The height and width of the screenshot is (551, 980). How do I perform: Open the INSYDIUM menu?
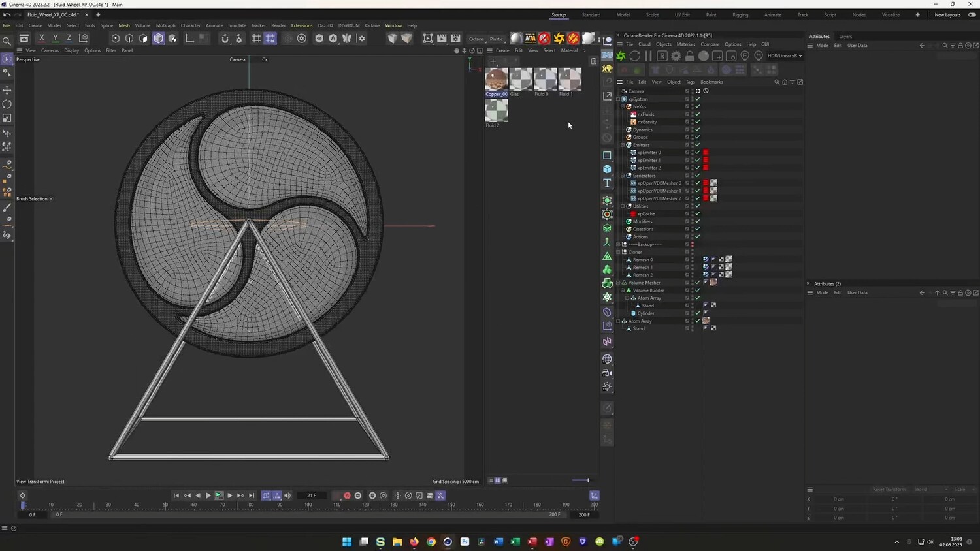(x=349, y=25)
